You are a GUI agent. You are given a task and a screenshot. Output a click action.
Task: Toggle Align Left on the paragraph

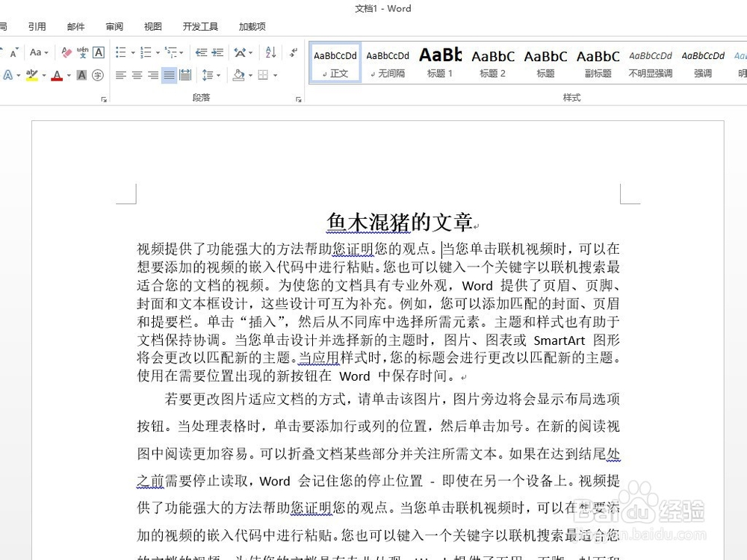pyautogui.click(x=121, y=75)
